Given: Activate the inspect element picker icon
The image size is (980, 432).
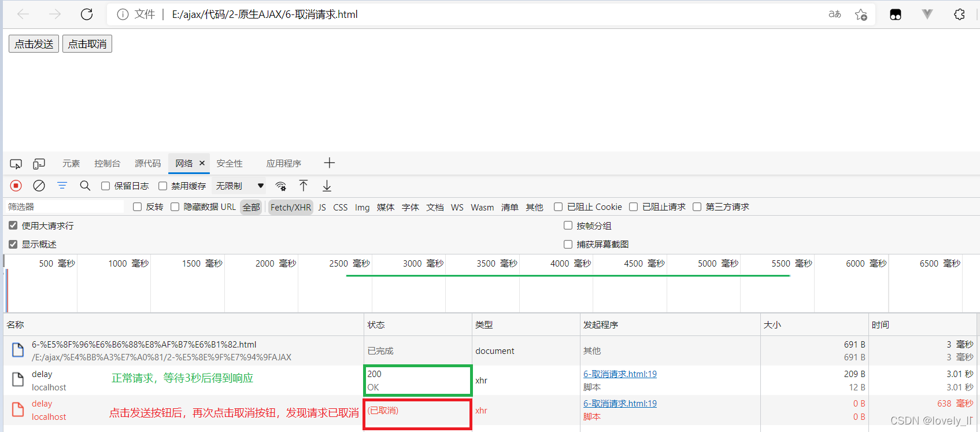Looking at the screenshot, I should [16, 164].
